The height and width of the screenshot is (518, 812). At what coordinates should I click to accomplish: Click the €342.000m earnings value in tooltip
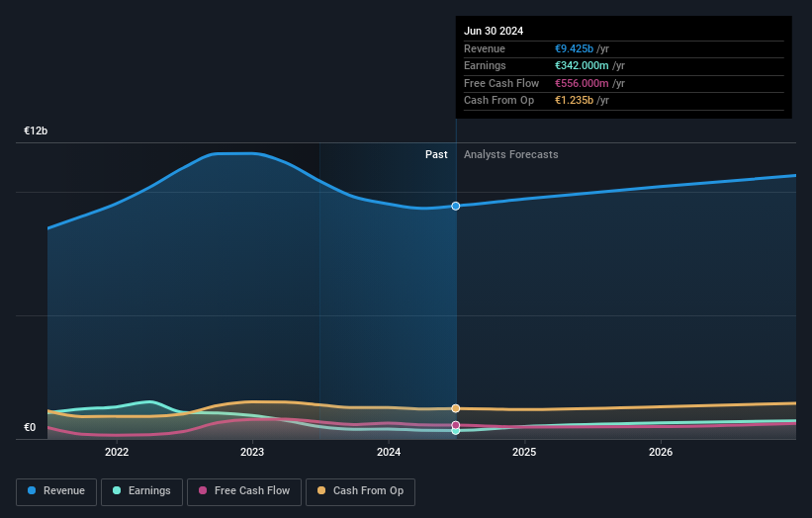pyautogui.click(x=582, y=65)
